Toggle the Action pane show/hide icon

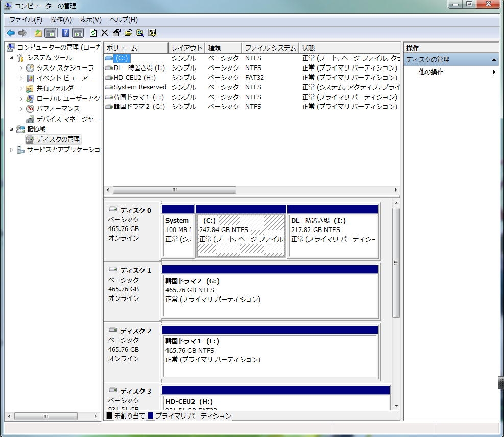[x=78, y=33]
